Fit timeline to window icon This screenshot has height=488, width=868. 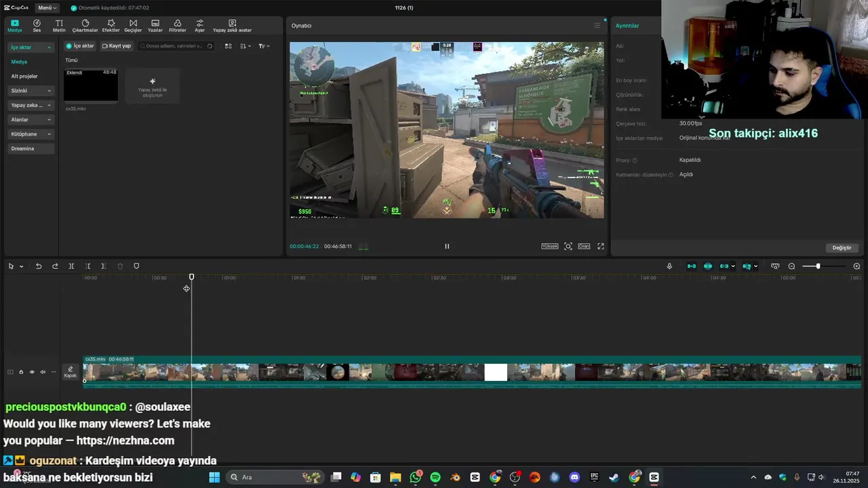point(775,266)
